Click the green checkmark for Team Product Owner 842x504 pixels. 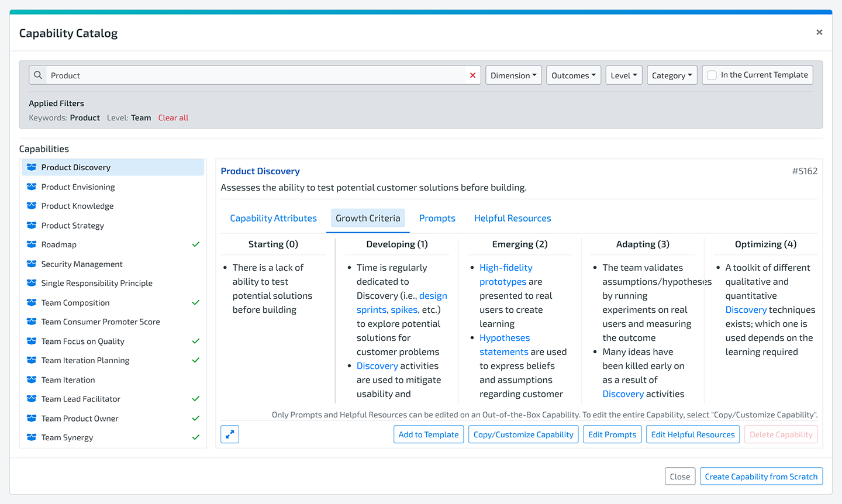[196, 418]
